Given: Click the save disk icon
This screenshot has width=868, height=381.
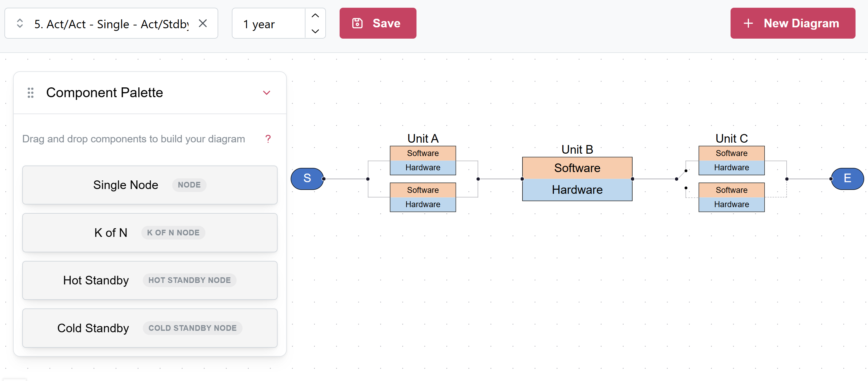Looking at the screenshot, I should 357,23.
